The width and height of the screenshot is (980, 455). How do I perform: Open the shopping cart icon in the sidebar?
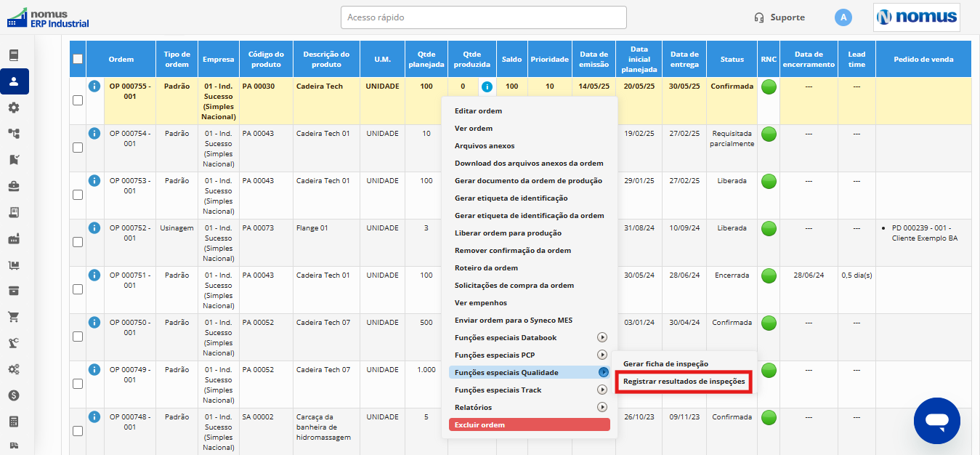coord(14,317)
